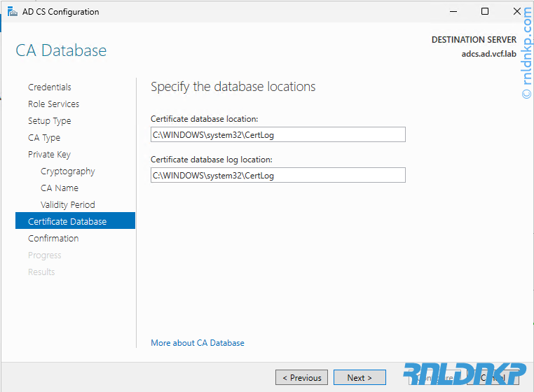Image resolution: width=534 pixels, height=392 pixels.
Task: Select Certificate Database in sidebar
Action: point(67,222)
